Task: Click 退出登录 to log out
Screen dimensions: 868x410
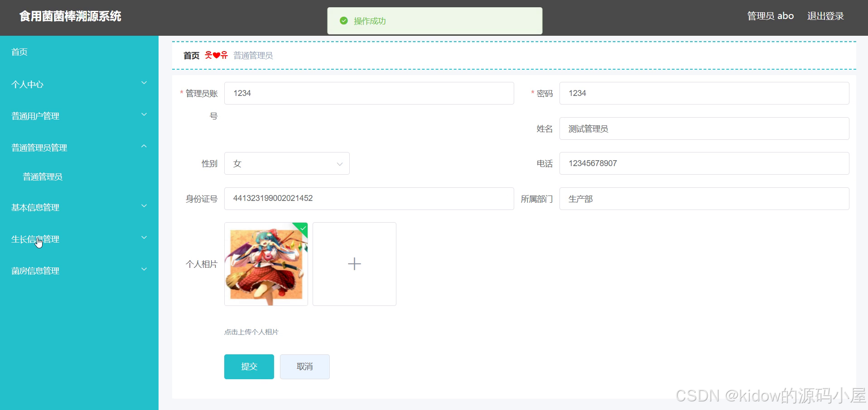Action: click(x=825, y=16)
